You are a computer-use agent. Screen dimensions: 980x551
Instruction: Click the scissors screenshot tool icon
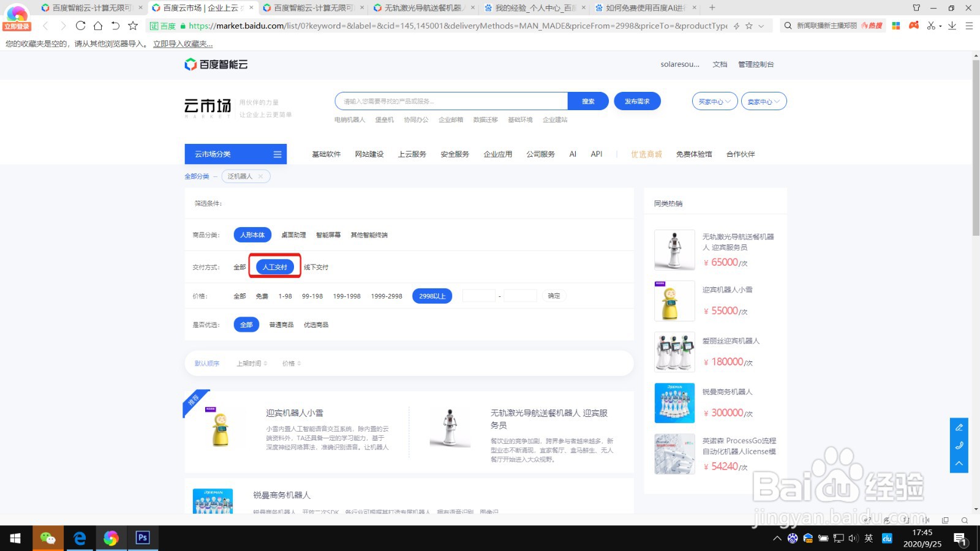tap(931, 26)
